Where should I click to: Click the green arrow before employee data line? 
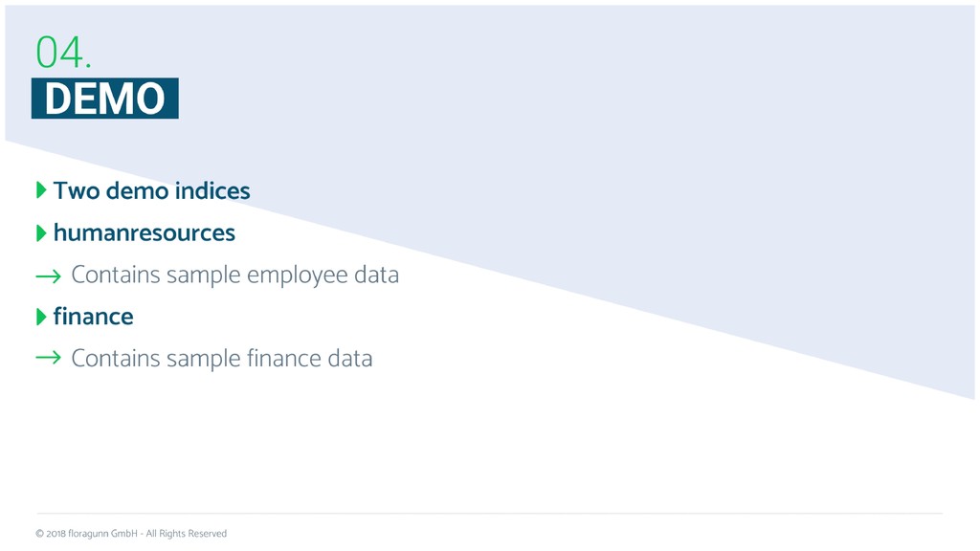pyautogui.click(x=49, y=276)
